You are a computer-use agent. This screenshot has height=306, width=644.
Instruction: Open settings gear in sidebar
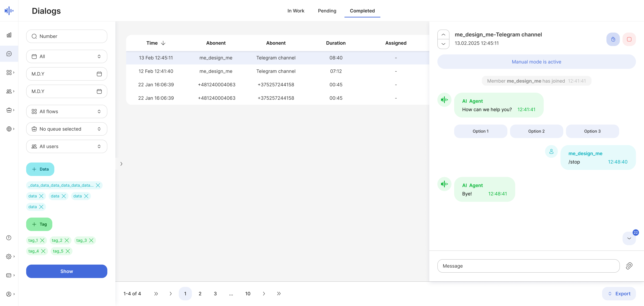pyautogui.click(x=9, y=257)
